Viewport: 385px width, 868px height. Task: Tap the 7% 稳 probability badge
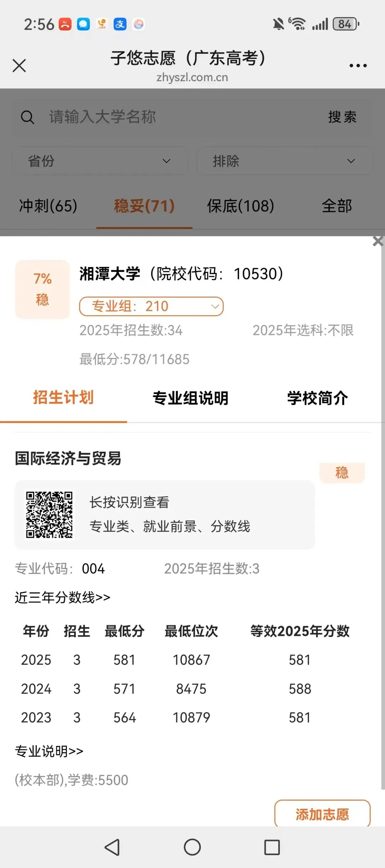tap(42, 289)
